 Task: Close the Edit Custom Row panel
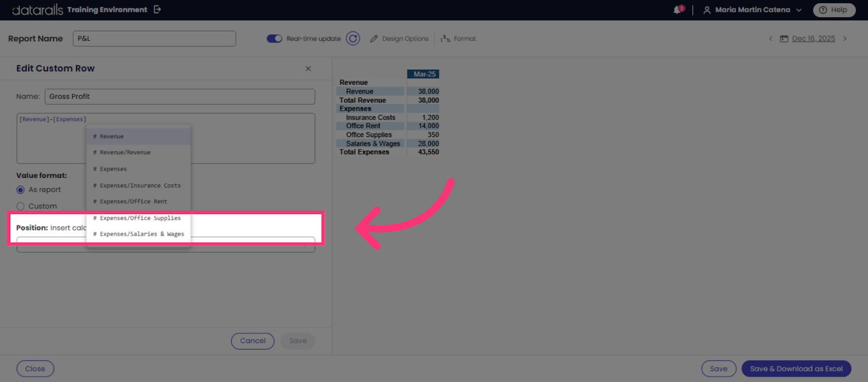[308, 68]
